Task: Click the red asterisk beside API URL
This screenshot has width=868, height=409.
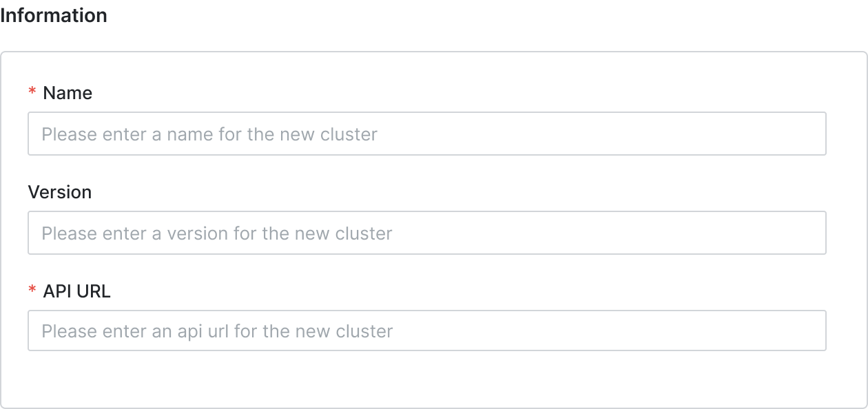Action: pyautogui.click(x=32, y=291)
